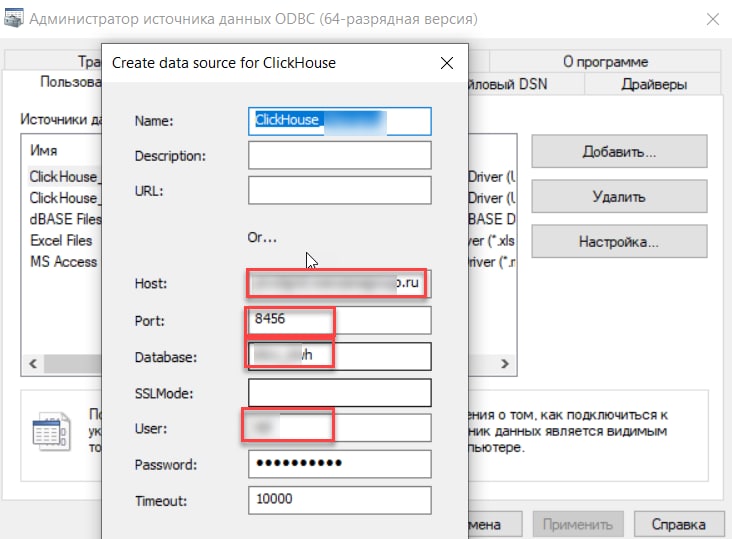732x539 pixels.
Task: Click the Password input field
Action: pos(339,464)
